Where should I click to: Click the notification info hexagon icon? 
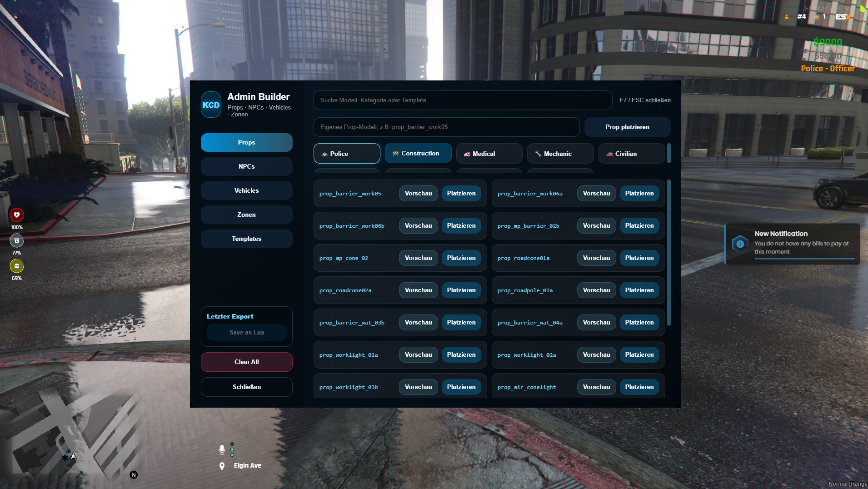[x=740, y=244]
